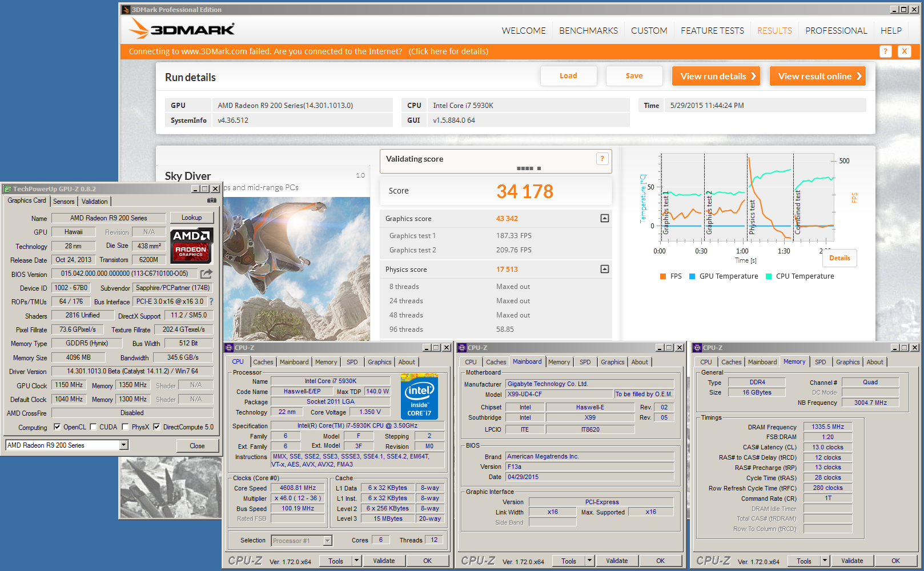Toggle the PhysX checkbox in GPU-Z
The height and width of the screenshot is (571, 924).
(x=125, y=427)
